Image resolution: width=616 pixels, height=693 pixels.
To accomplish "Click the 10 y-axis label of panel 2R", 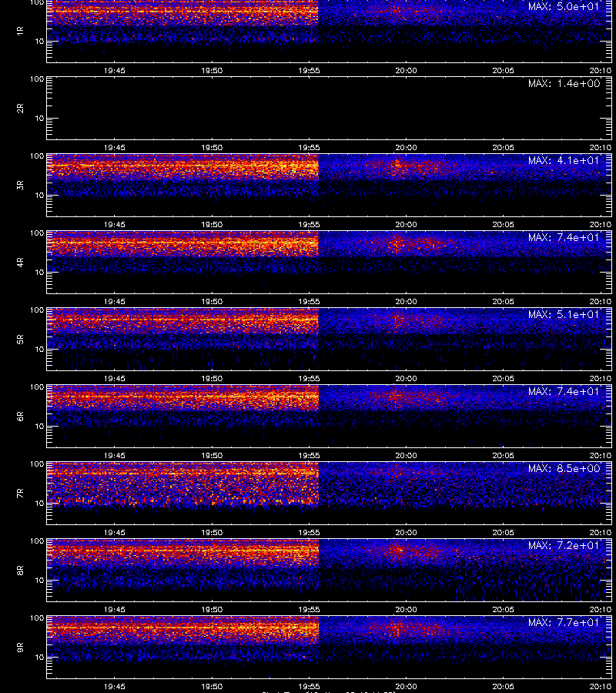I will coord(39,119).
